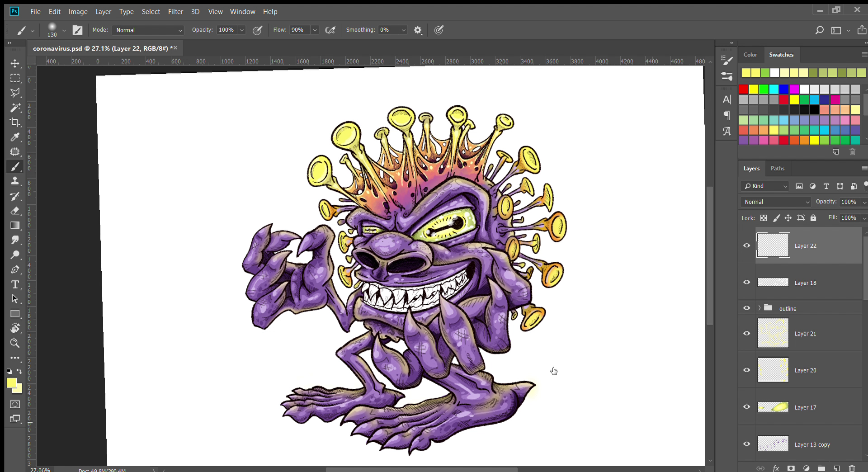Open the Filter menu
Image resolution: width=868 pixels, height=472 pixels.
[175, 12]
